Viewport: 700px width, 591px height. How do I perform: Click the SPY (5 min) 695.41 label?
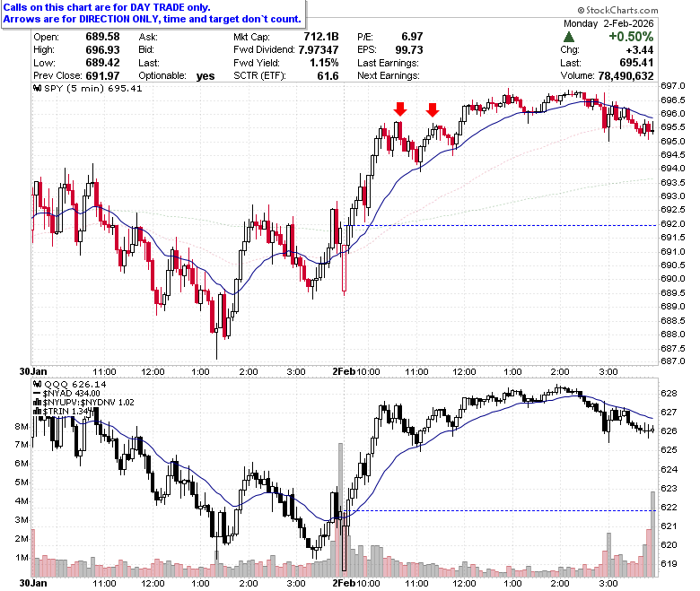click(93, 88)
